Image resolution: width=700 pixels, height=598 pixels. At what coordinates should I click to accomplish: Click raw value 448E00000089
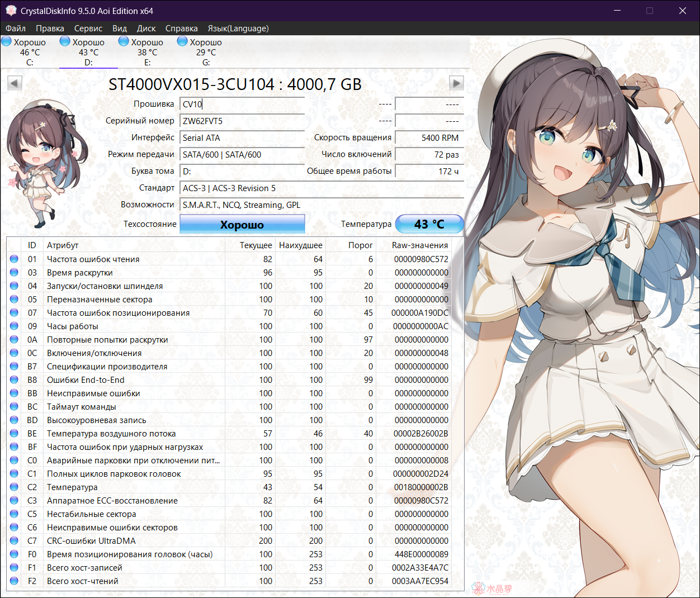click(421, 554)
